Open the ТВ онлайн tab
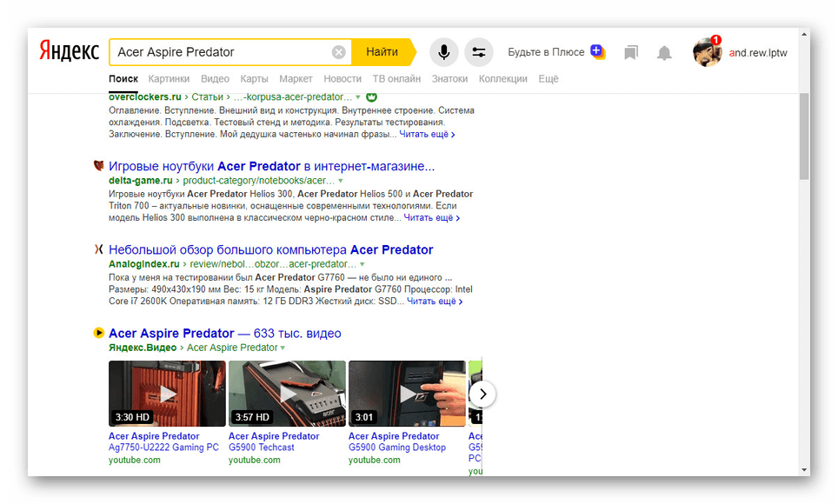 (x=396, y=78)
